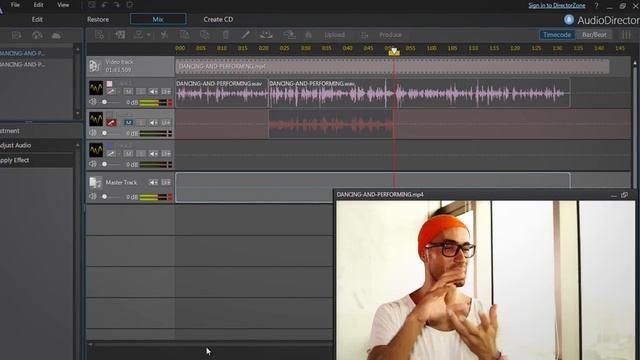Screen dimensions: 640x360
Task: Open envelope dropdown arrow on pink track
Action: 119,92
